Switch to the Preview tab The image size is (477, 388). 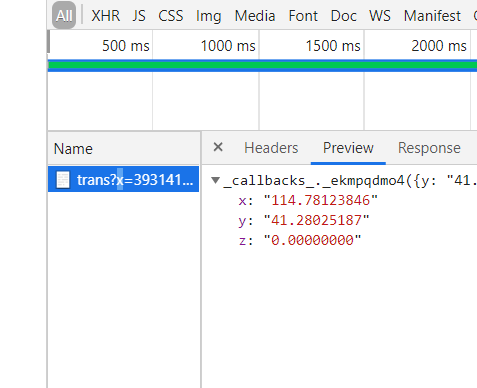pos(348,148)
